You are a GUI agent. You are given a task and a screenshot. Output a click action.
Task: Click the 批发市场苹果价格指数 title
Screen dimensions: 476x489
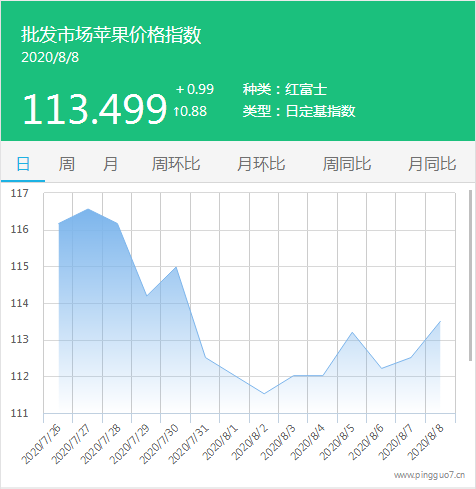point(111,35)
